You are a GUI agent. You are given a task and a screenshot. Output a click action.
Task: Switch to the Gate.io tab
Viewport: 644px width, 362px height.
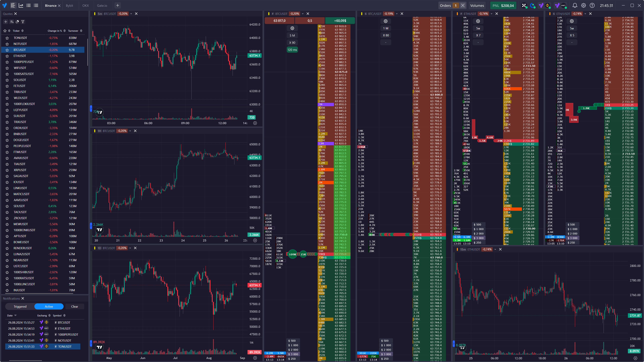tap(102, 6)
